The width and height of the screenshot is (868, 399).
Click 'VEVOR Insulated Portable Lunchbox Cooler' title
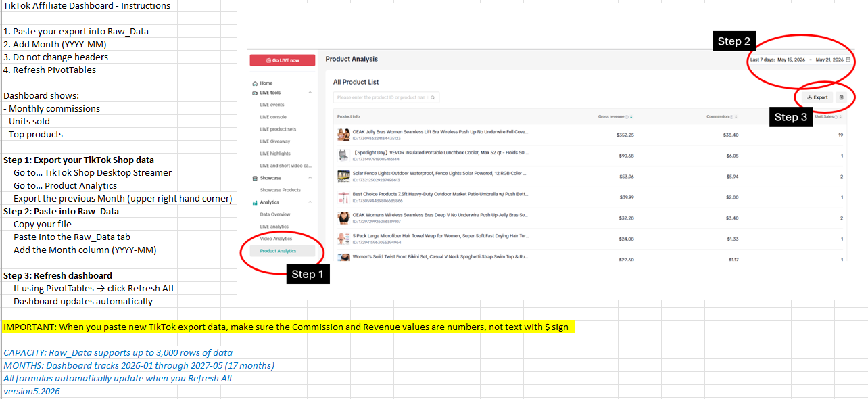(440, 153)
